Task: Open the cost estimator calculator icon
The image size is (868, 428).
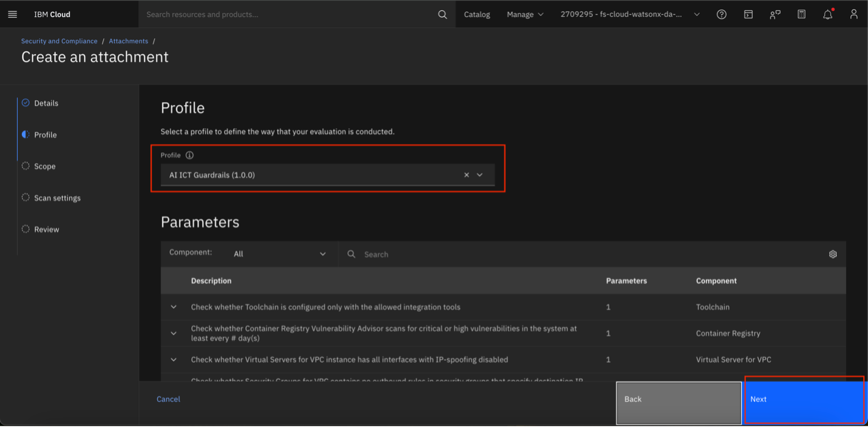Action: [801, 14]
